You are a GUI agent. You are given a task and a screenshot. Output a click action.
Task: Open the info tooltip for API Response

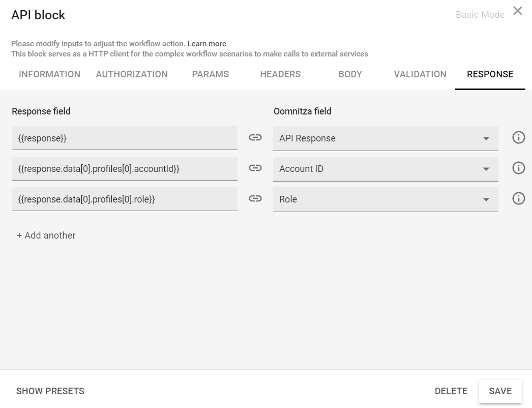pyautogui.click(x=518, y=137)
